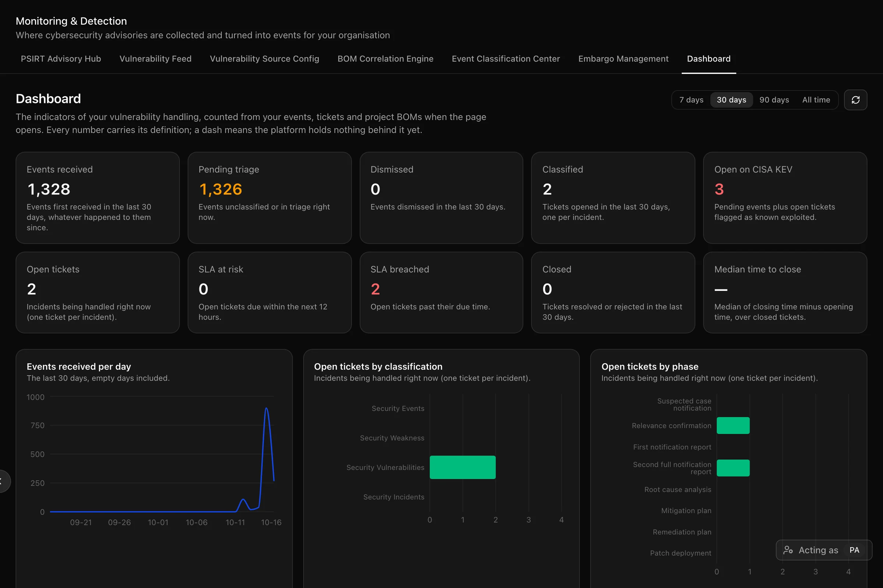Select the 90 days range

(x=774, y=100)
